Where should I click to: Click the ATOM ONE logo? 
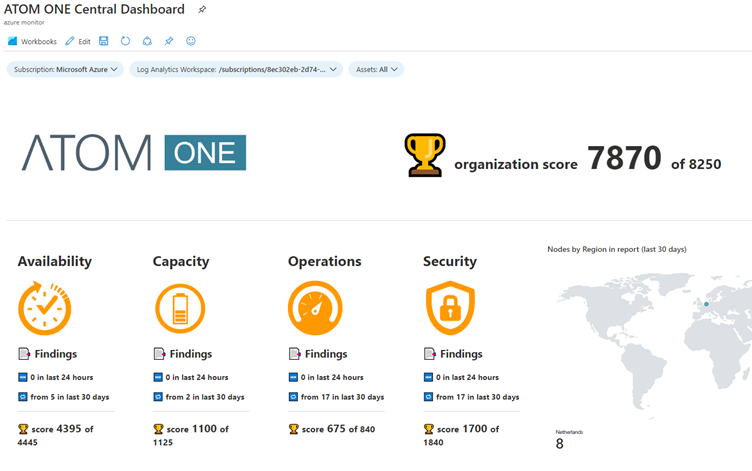tap(134, 153)
